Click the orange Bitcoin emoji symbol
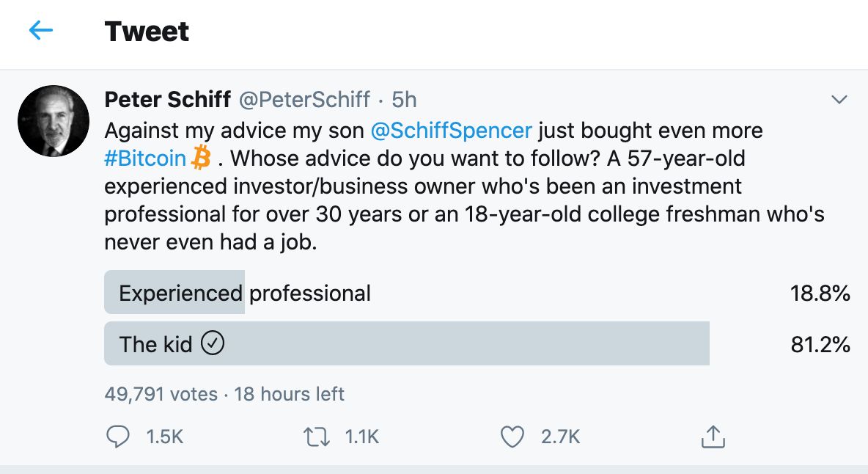The width and height of the screenshot is (868, 474). (x=201, y=158)
